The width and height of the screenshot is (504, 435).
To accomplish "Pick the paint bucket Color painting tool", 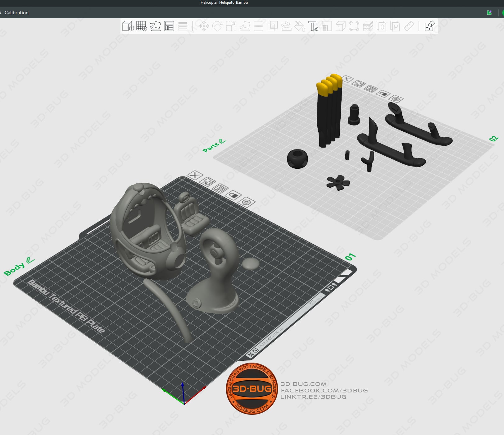I will point(300,26).
